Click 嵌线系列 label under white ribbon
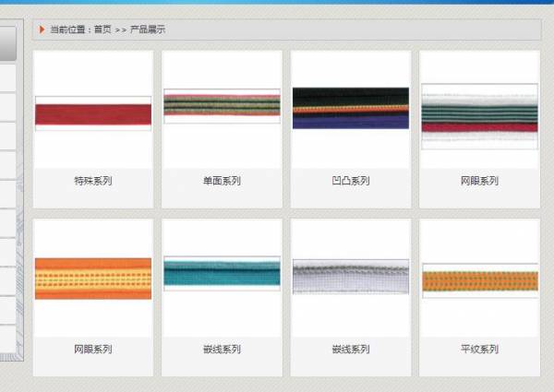The width and height of the screenshot is (554, 392). [350, 350]
